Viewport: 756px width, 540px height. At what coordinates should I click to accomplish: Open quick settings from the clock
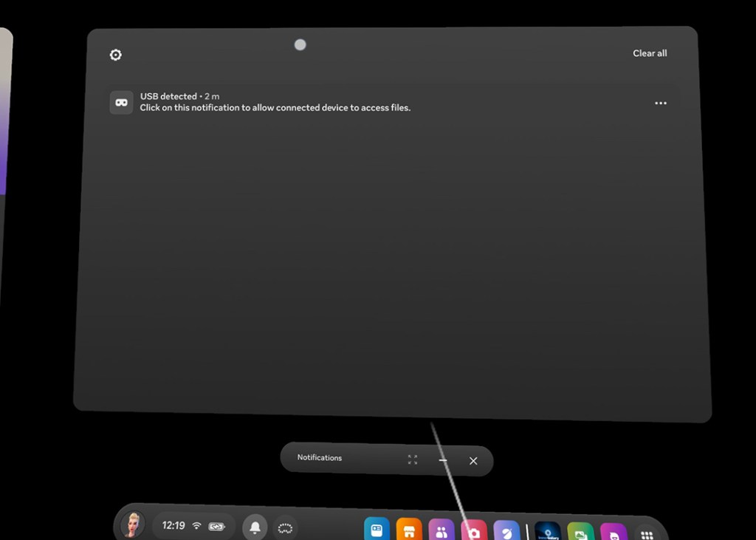tap(173, 526)
